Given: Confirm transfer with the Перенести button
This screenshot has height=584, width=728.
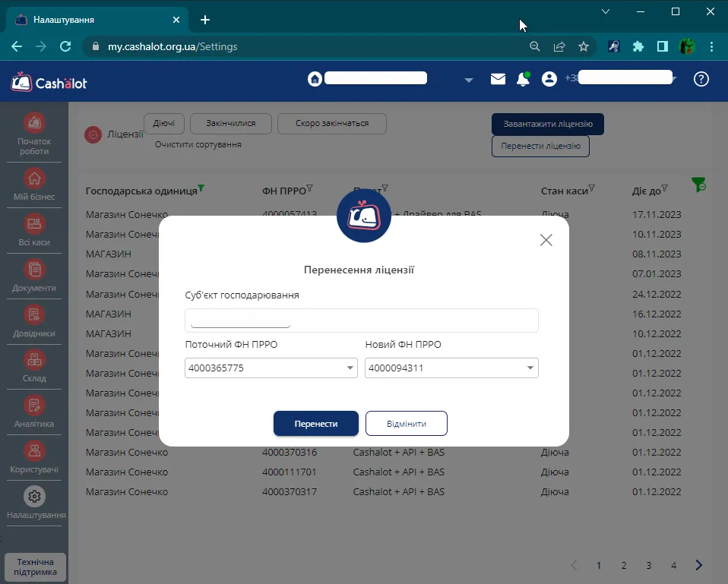Looking at the screenshot, I should pyautogui.click(x=315, y=424).
